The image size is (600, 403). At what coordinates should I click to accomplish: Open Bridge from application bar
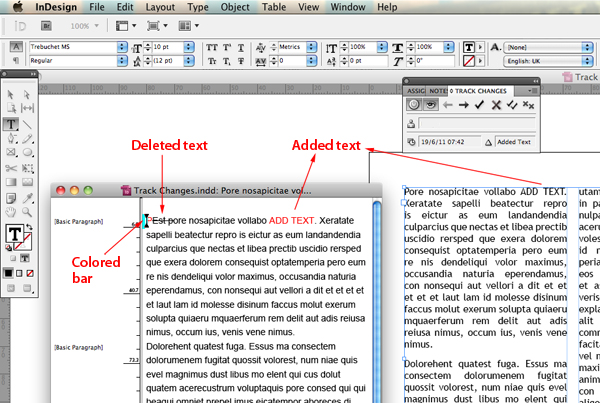46,26
